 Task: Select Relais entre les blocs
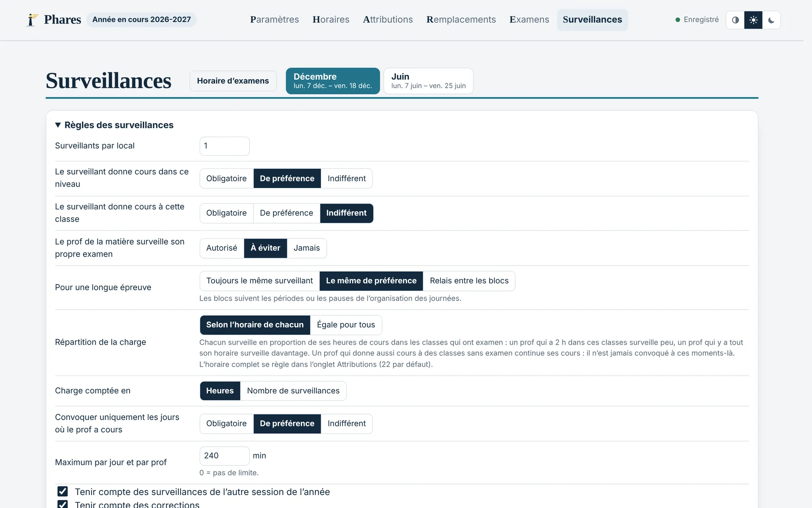point(469,281)
